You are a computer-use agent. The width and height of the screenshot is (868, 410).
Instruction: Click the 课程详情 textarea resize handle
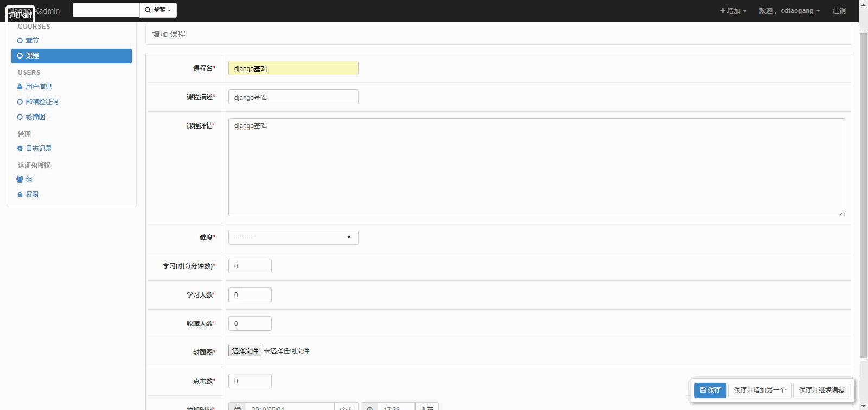[x=842, y=213]
